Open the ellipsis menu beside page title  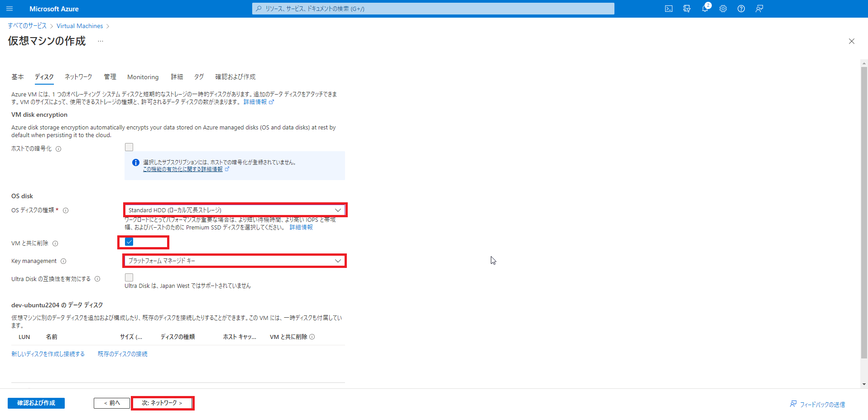tap(101, 41)
